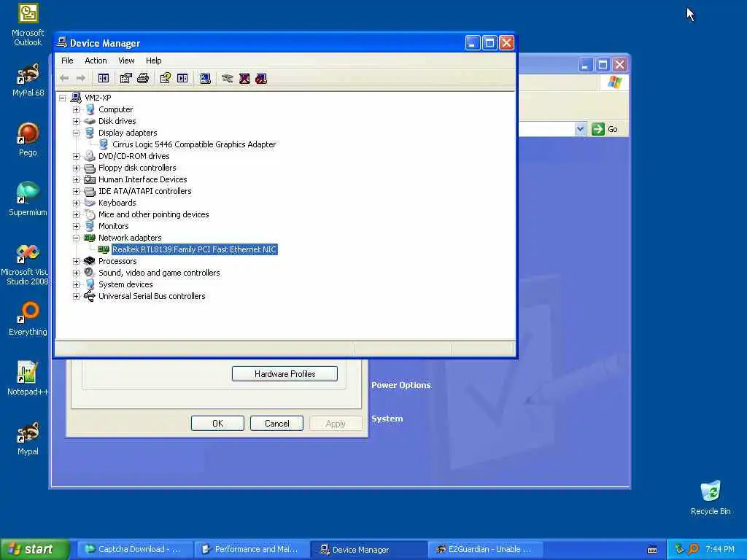Expand the Universal Serial Bus controllers category
Viewport: 747px width, 560px height.
(x=76, y=296)
